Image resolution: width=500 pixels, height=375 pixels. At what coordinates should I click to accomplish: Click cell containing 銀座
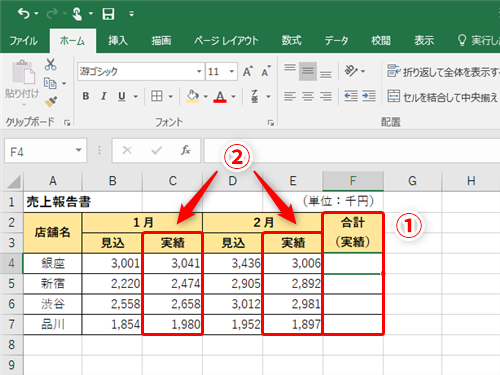pos(53,263)
